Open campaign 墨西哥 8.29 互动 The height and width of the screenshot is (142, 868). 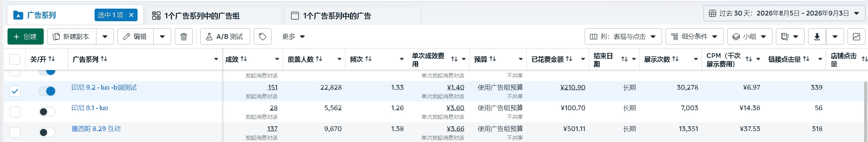tap(96, 129)
